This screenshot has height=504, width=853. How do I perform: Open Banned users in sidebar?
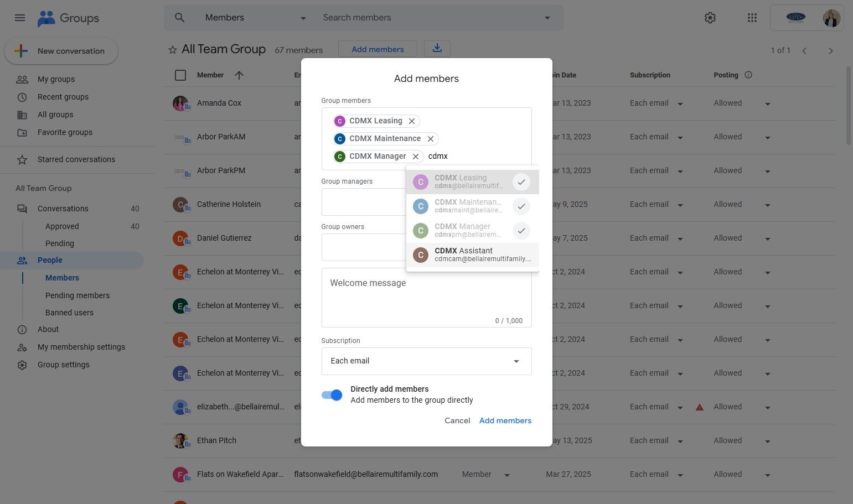[69, 313]
